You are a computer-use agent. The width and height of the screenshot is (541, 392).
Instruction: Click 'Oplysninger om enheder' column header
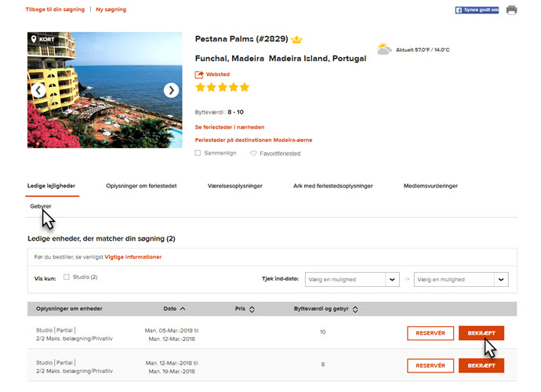pyautogui.click(x=69, y=309)
